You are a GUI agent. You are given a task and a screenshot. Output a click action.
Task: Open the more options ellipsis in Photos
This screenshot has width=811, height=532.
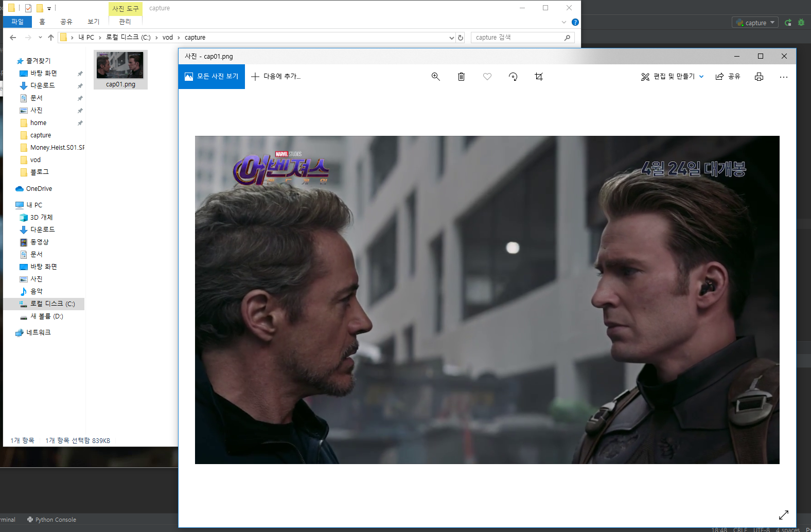[784, 77]
